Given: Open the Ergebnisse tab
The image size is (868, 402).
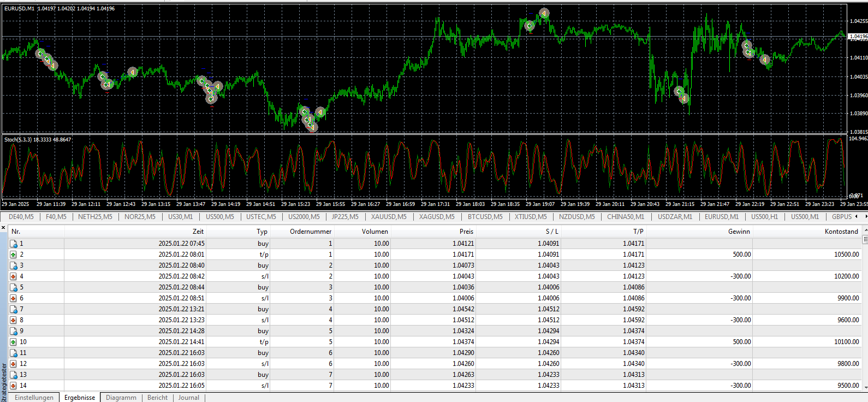Looking at the screenshot, I should (80, 398).
